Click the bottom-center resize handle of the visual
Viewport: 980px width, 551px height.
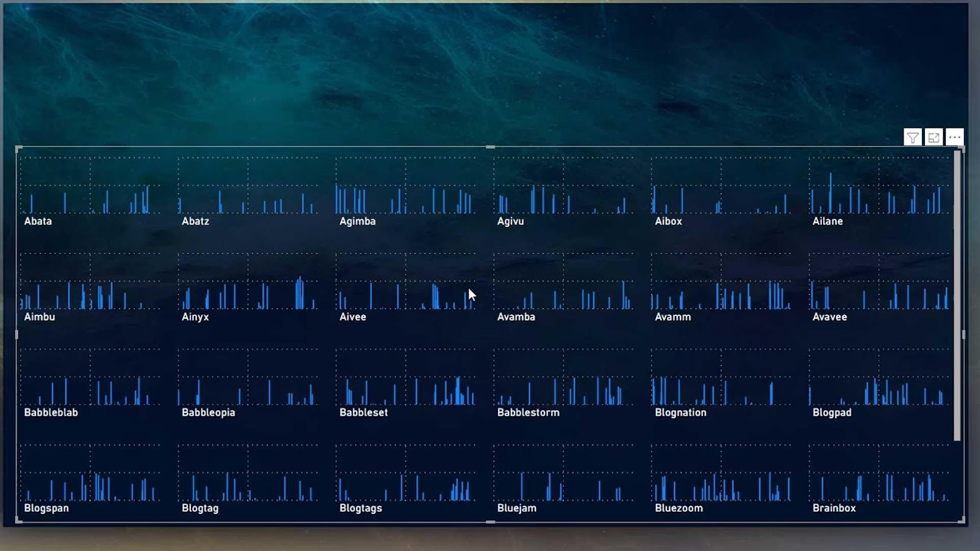pos(490,522)
